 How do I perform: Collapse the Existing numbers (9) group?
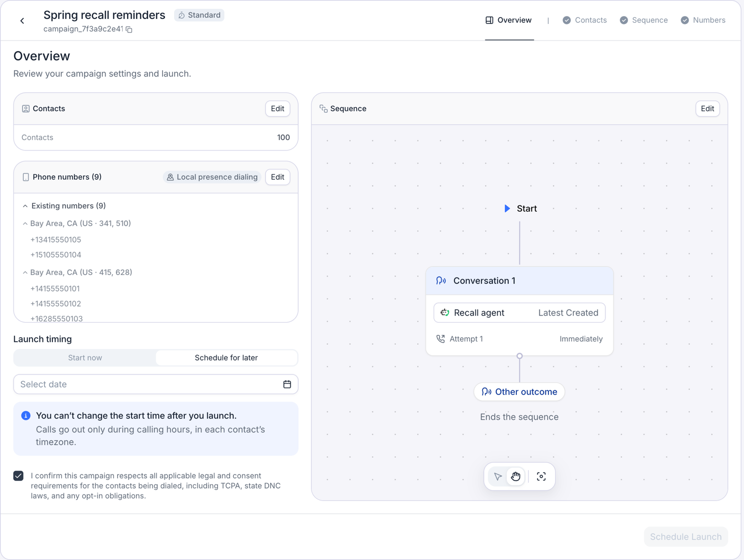click(x=25, y=206)
